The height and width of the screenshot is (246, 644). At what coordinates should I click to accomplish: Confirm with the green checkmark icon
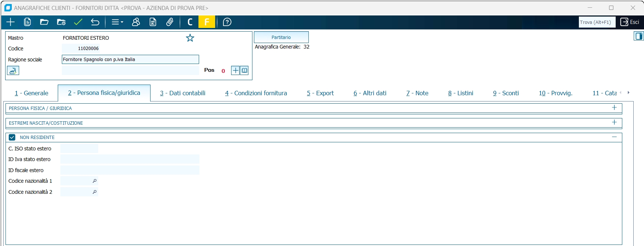(x=78, y=22)
